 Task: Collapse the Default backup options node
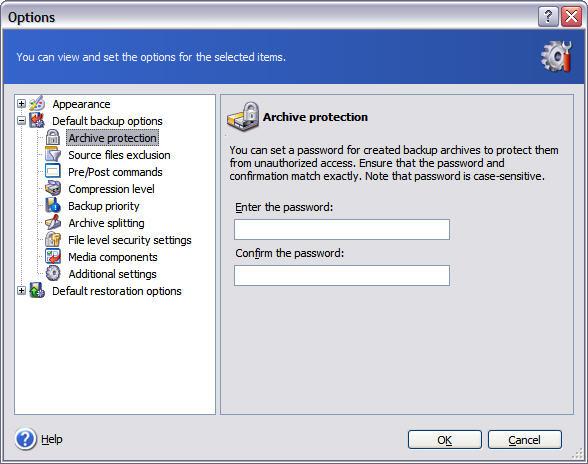pos(21,121)
